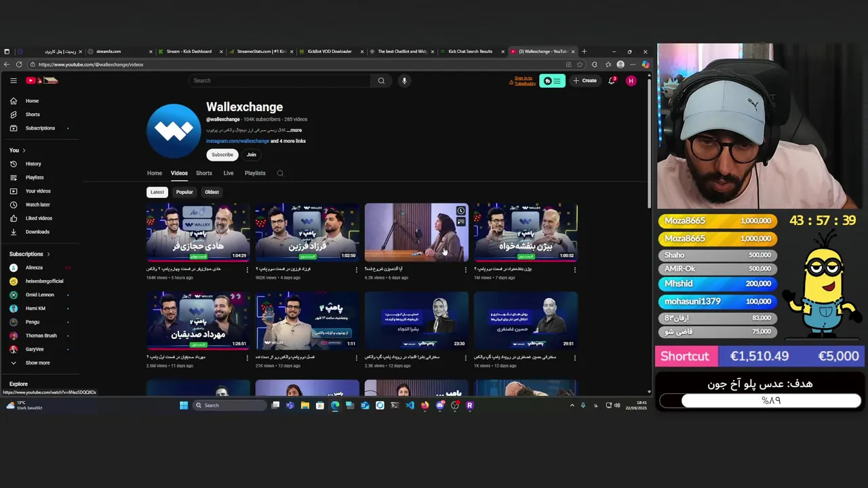Open more options for Bijan Banafshekhah video
Screen dimensions: 868x488
pyautogui.click(x=574, y=270)
